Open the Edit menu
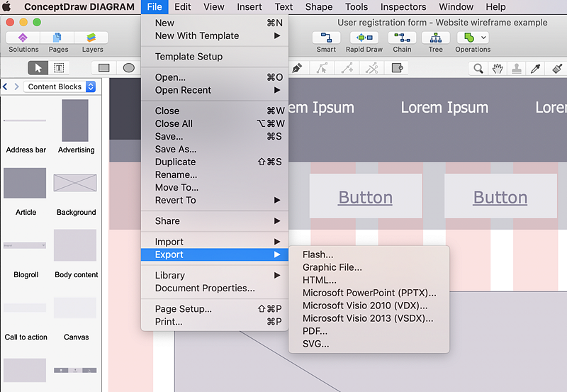 click(x=183, y=6)
